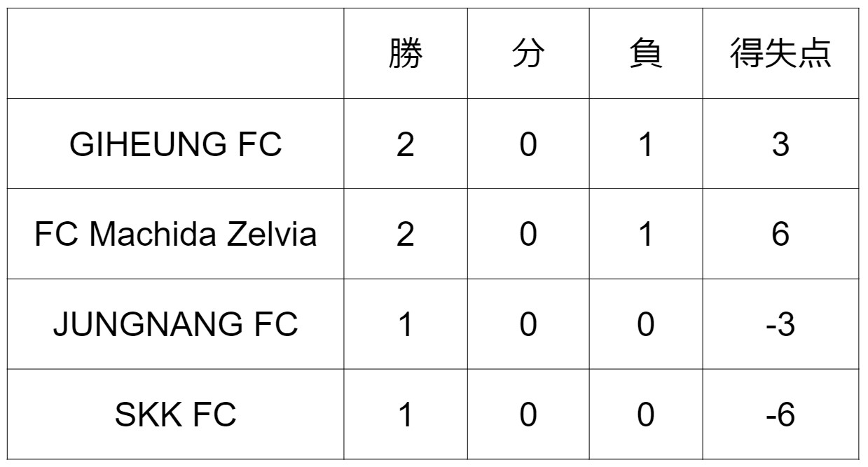Click GIHEUNG FC's losses value
The image size is (868, 467).
645,144
